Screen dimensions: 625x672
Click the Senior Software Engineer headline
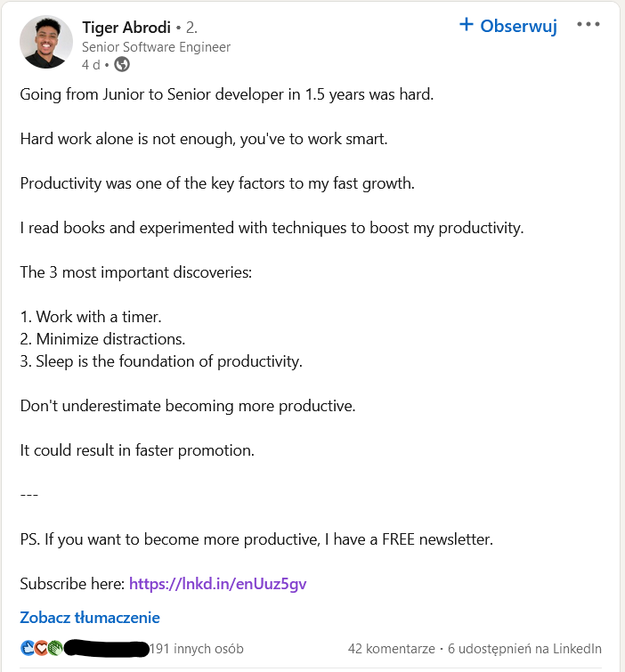(x=156, y=47)
